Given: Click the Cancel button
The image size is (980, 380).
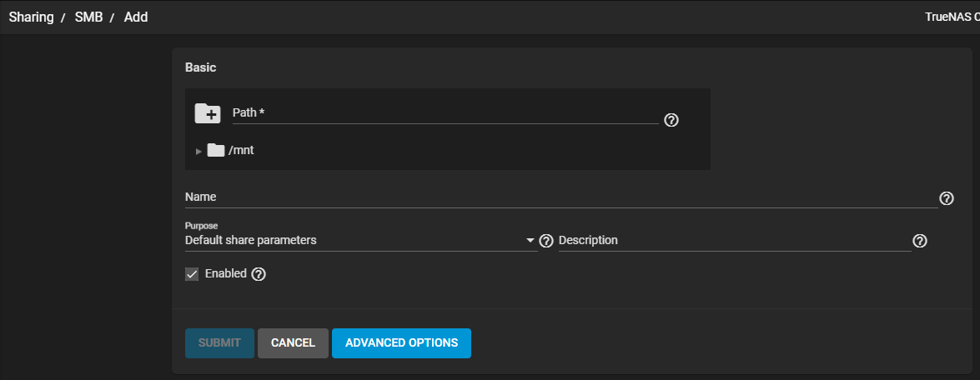Looking at the screenshot, I should point(293,342).
